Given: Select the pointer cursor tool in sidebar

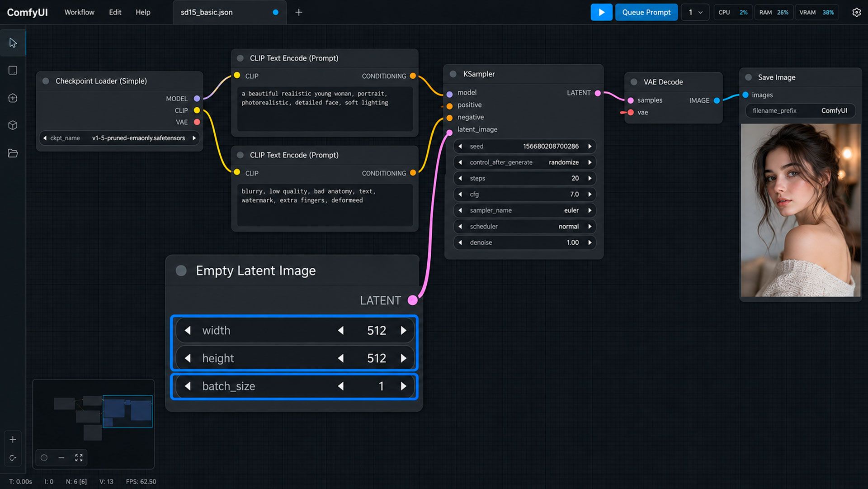Looking at the screenshot, I should (13, 43).
